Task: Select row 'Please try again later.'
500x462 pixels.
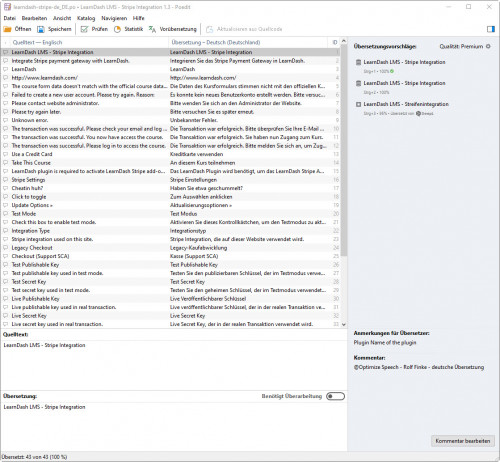Action: (171, 112)
